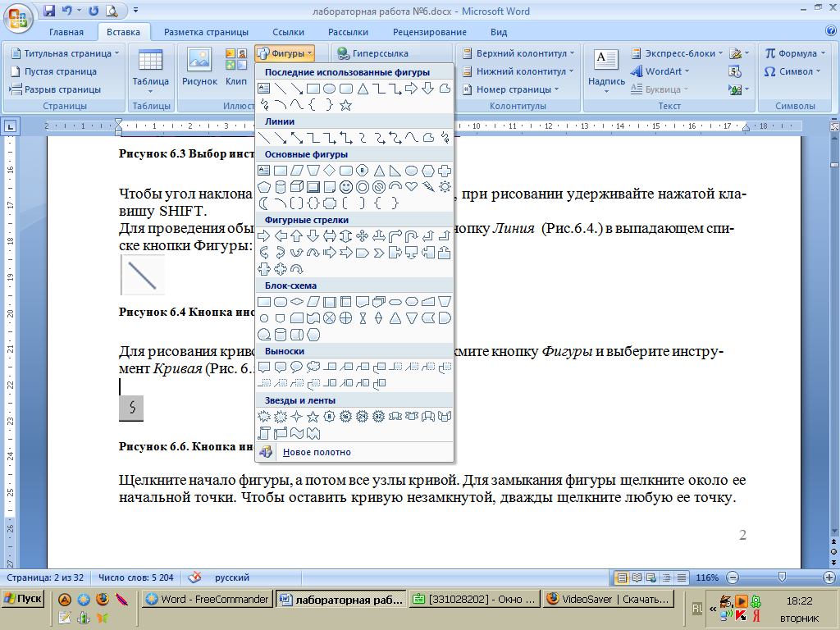Click the zoom in plus button
The image size is (840, 630).
pyautogui.click(x=829, y=577)
